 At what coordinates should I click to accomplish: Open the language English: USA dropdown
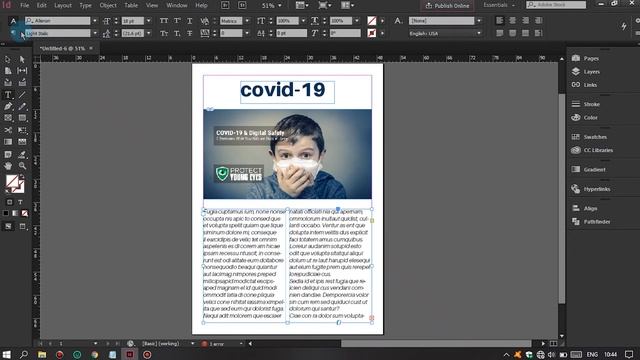pos(479,33)
